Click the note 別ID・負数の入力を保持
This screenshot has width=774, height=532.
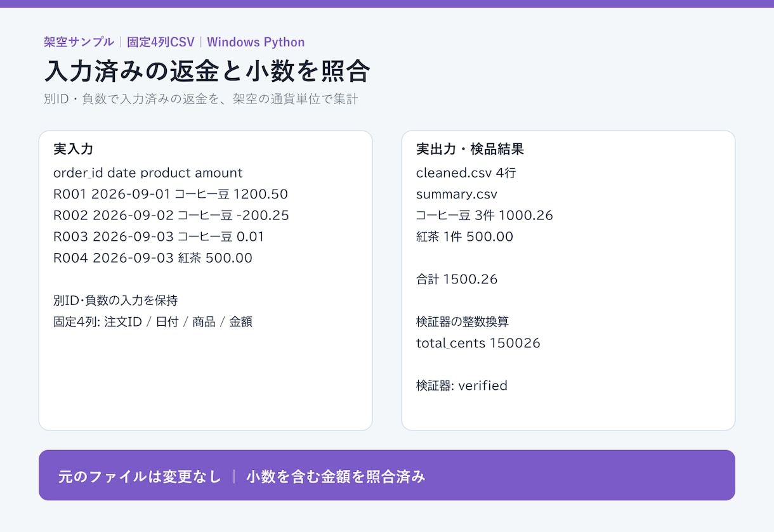point(115,300)
